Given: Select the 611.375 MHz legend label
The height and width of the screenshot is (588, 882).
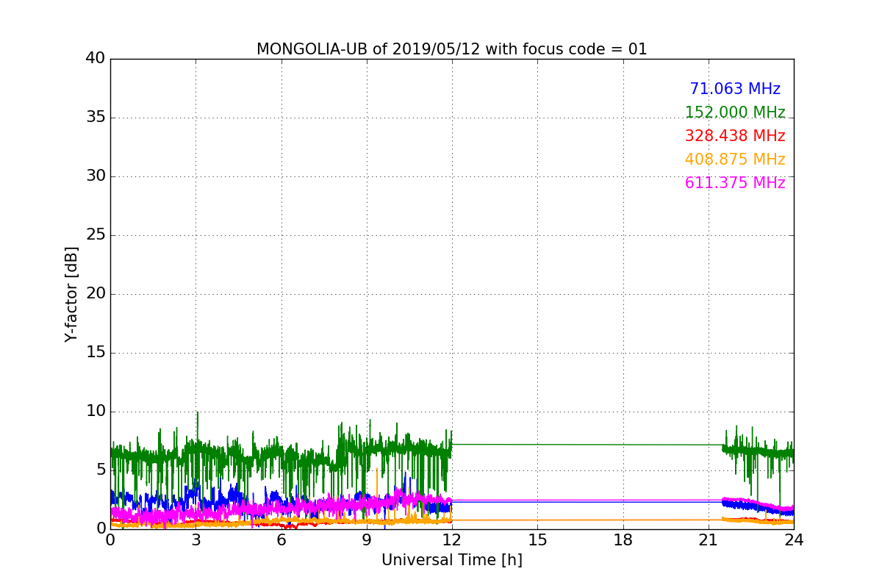Looking at the screenshot, I should point(735,183).
